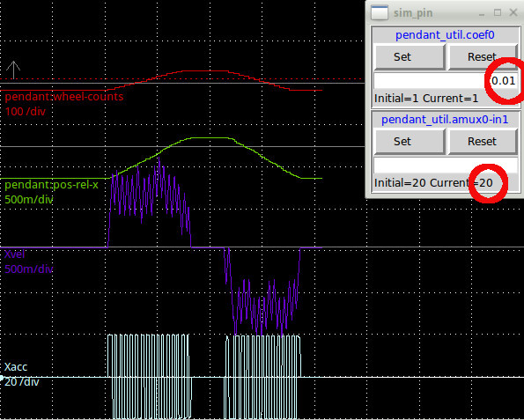Viewport: 524px width, 420px height.
Task: Click Reset for pendant_util.coef0
Action: pos(482,57)
